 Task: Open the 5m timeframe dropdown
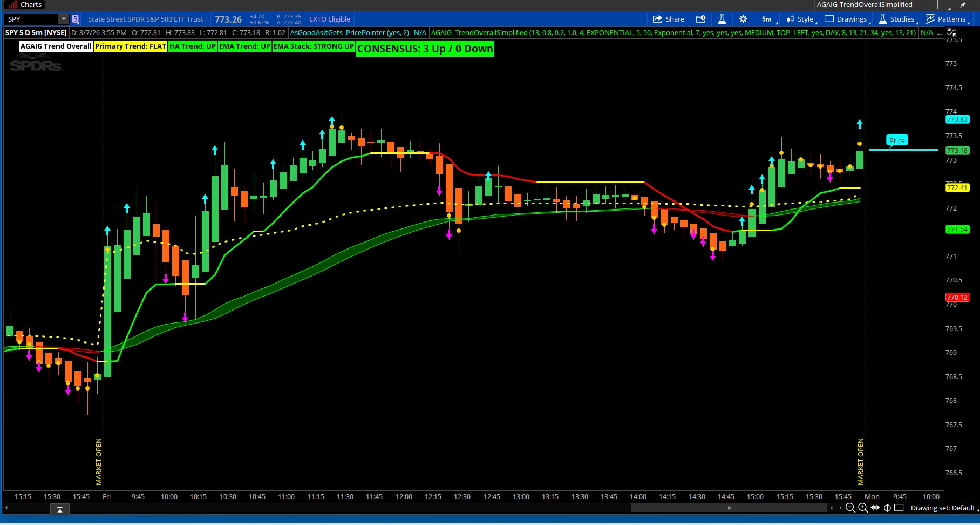(768, 19)
